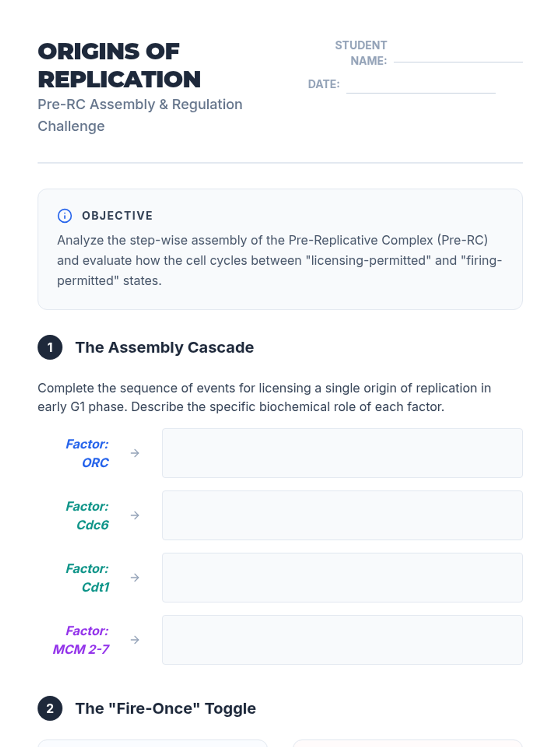Click the section 1 number badge
Viewport: 560px width, 747px height.
point(50,347)
